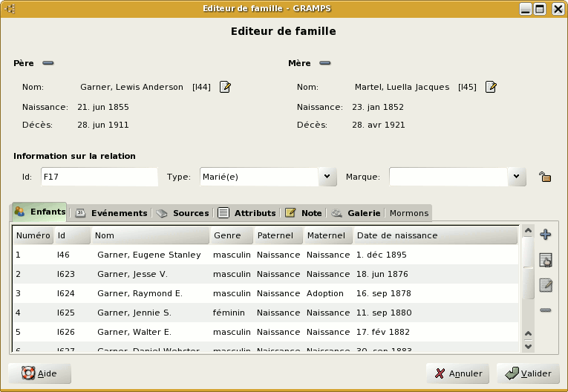Image resolution: width=568 pixels, height=392 pixels.
Task: Add an existing person as child
Action: 546,260
